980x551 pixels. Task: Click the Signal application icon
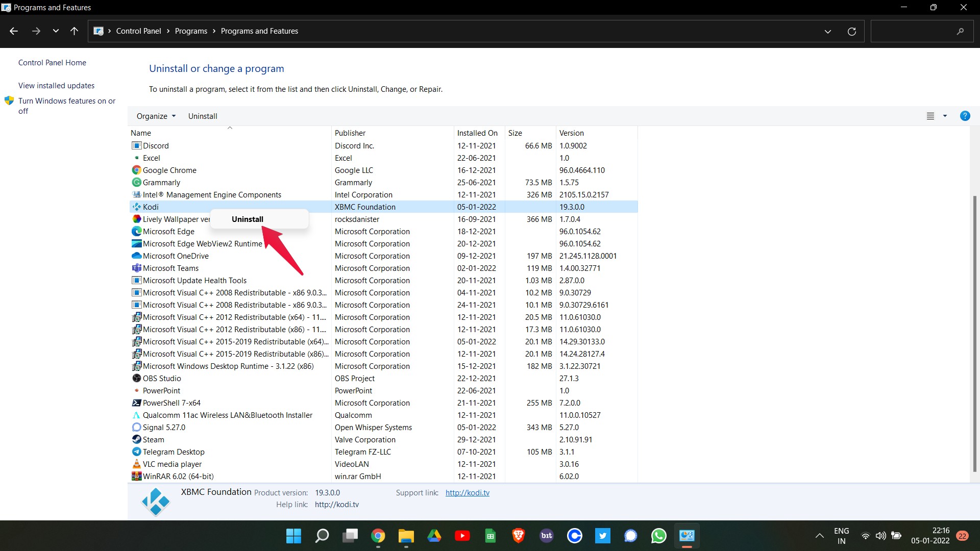pyautogui.click(x=137, y=427)
